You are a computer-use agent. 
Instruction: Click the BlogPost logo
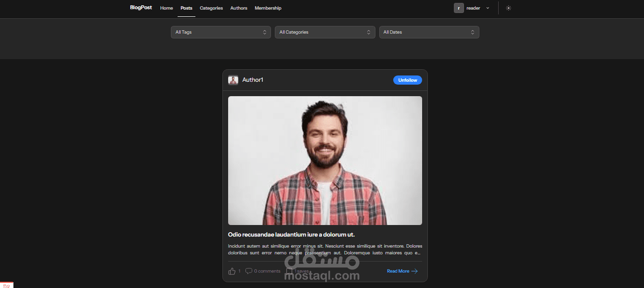pos(141,8)
